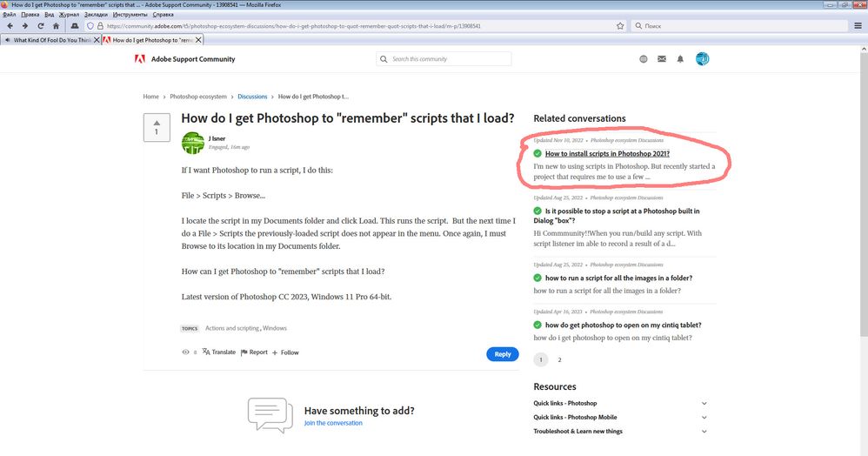The width and height of the screenshot is (868, 456).
Task: Open the Firefox hamburger menu
Action: click(x=858, y=26)
